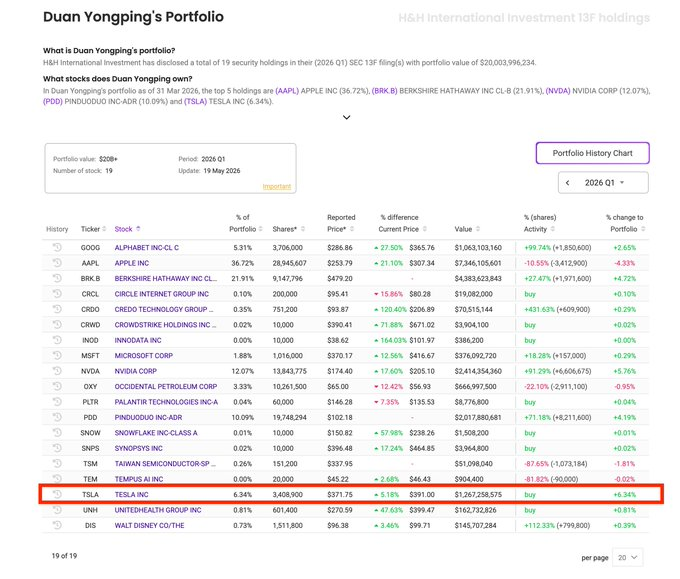
Task: Open history icon for CRDO row
Action: 57,309
